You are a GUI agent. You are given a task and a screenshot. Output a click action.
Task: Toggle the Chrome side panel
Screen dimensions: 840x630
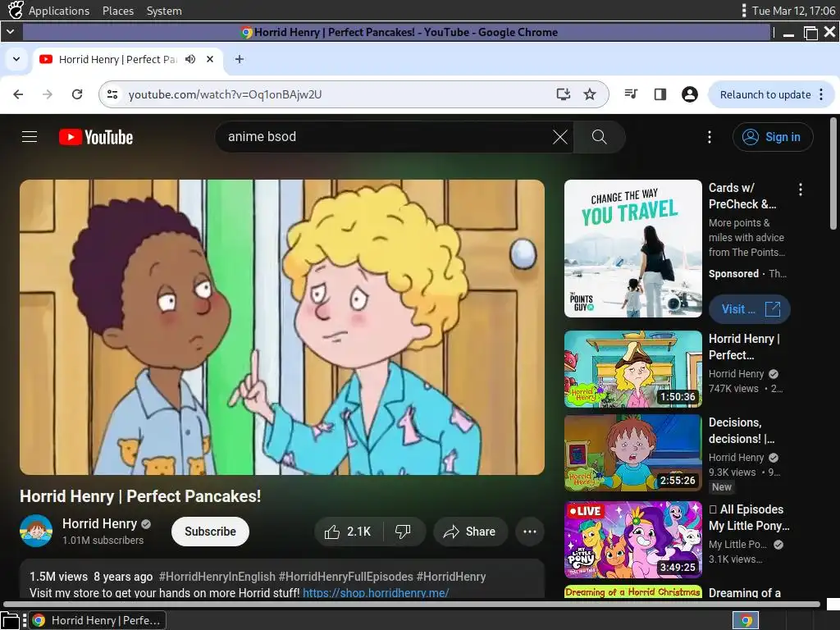click(660, 94)
